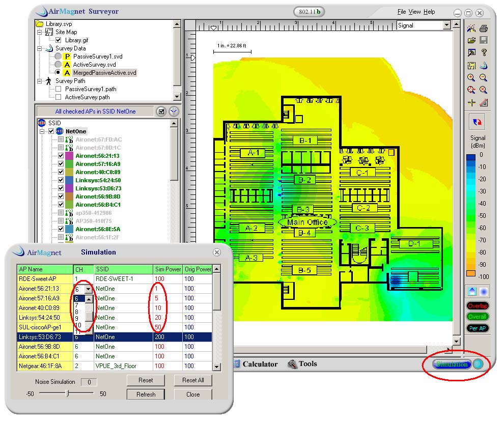The width and height of the screenshot is (504, 421).
Task: Click the Calculator icon
Action: click(237, 364)
